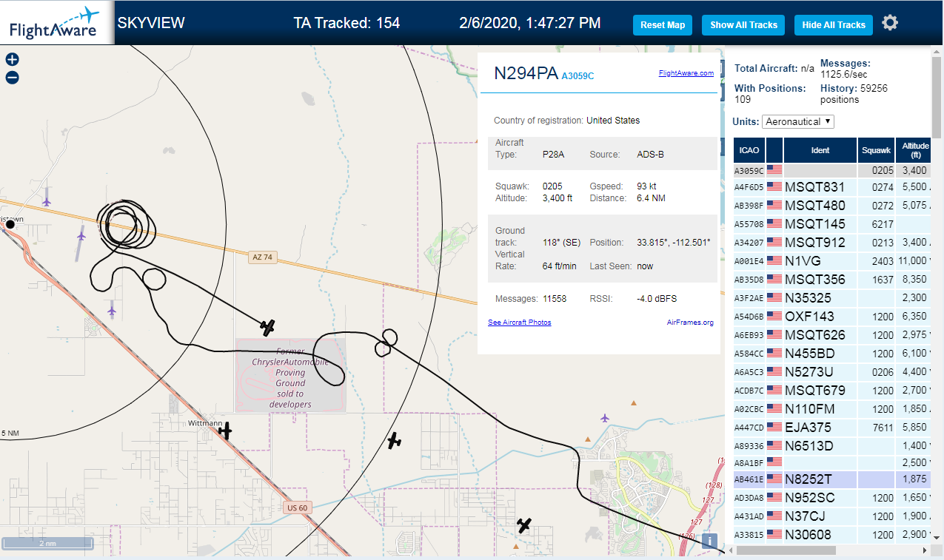
Task: Select the N110FM row in the aircraft table
Action: [831, 409]
